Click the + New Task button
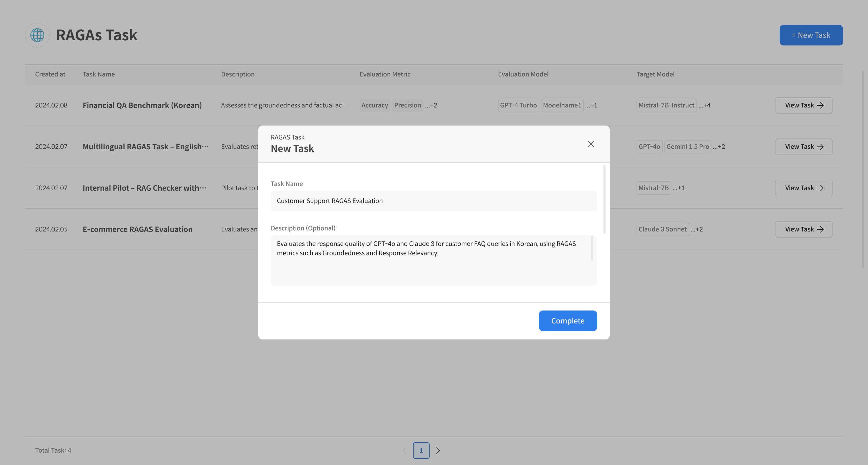This screenshot has width=868, height=465. [x=811, y=35]
